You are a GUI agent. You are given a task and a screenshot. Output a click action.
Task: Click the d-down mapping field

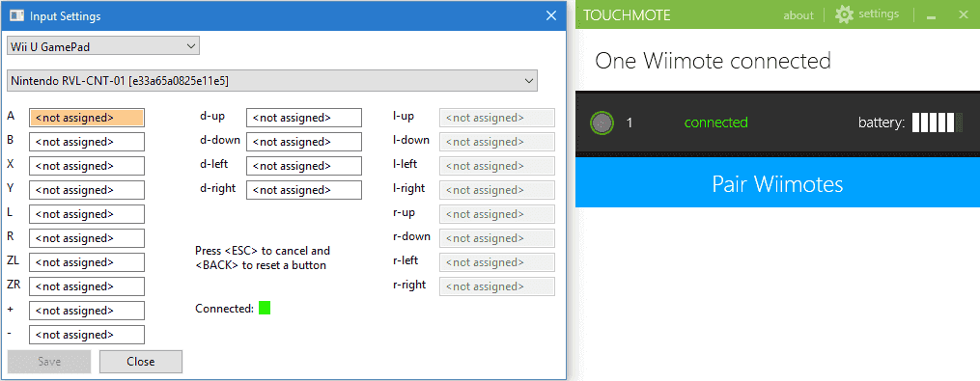[x=304, y=142]
